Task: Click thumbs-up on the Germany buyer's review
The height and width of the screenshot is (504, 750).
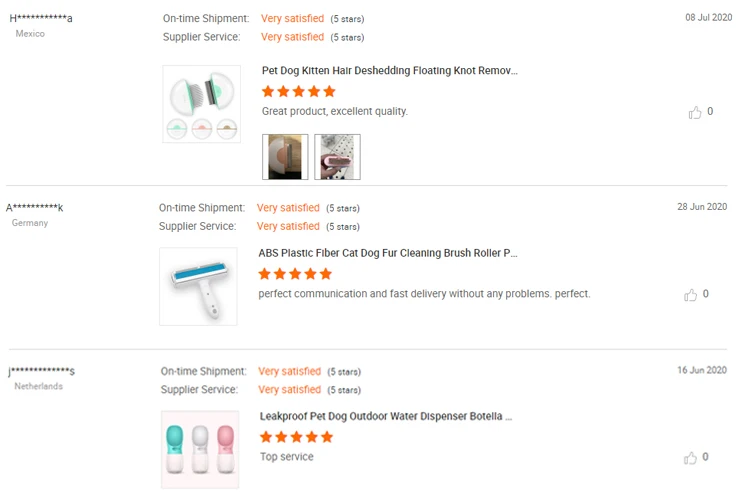Action: pyautogui.click(x=691, y=295)
